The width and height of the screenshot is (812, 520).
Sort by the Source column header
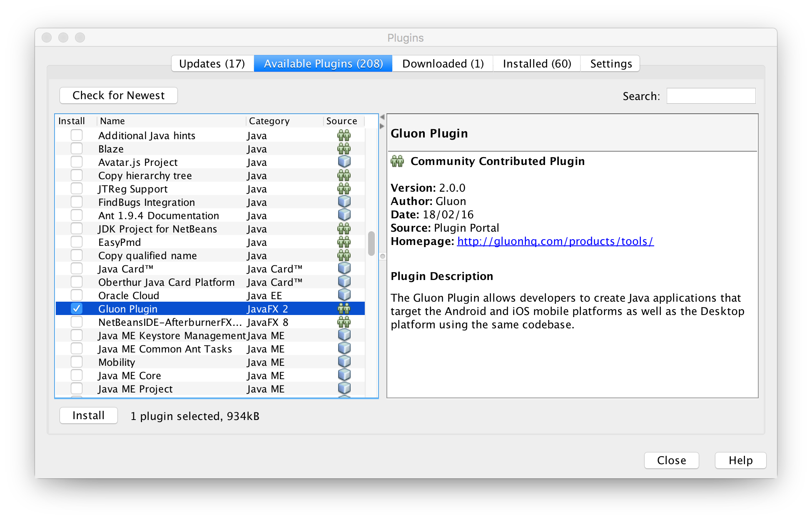[x=344, y=121]
